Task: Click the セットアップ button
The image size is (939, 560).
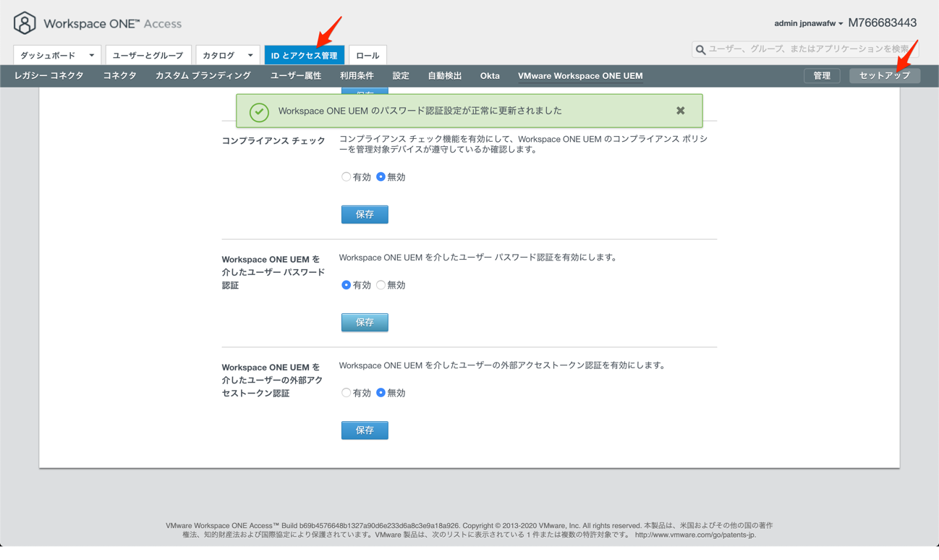Action: pyautogui.click(x=885, y=75)
